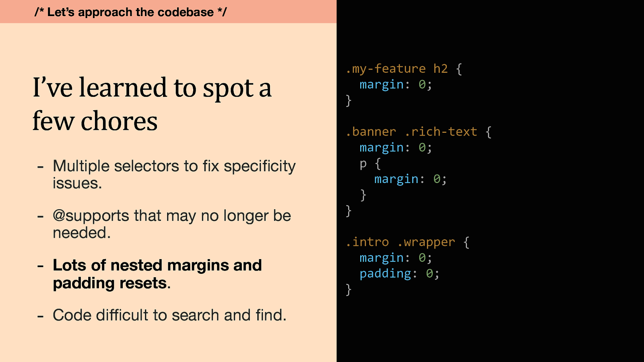Click the '.intro .wrapper' selector line
Screen dimensions: 644x362
pos(407,242)
